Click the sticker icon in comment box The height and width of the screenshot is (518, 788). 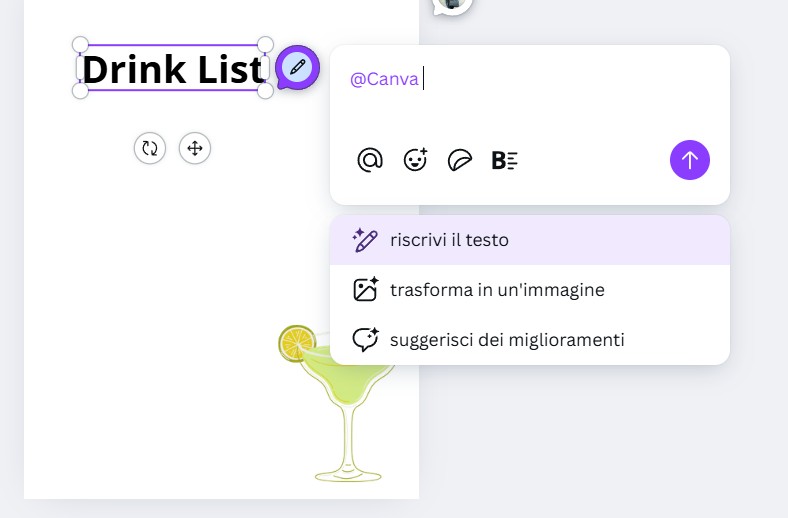(x=459, y=160)
